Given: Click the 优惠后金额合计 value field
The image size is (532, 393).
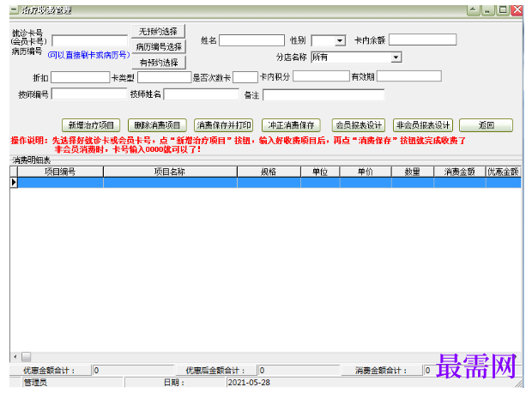Looking at the screenshot, I should [299, 371].
